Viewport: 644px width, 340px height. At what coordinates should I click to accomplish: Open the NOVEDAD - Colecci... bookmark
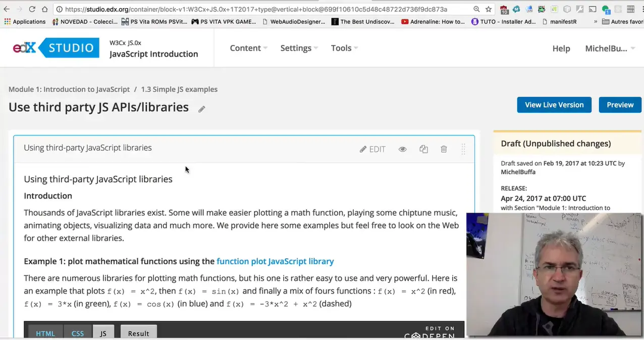[85, 22]
